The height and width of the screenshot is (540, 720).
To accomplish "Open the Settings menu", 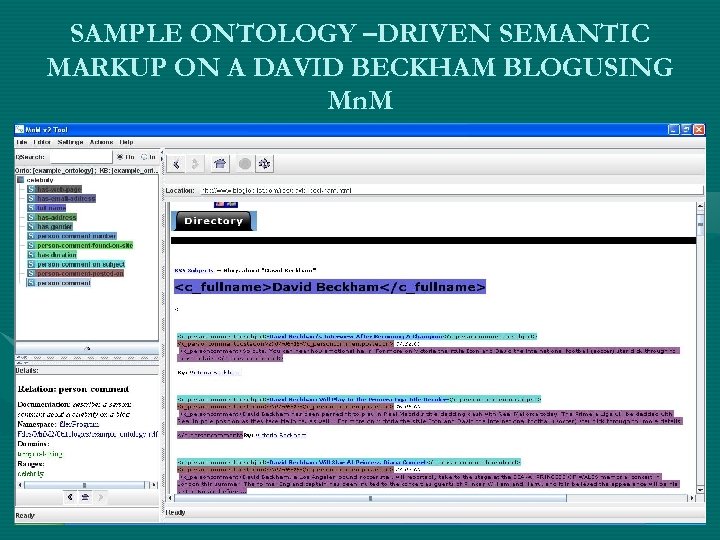I will 70,142.
